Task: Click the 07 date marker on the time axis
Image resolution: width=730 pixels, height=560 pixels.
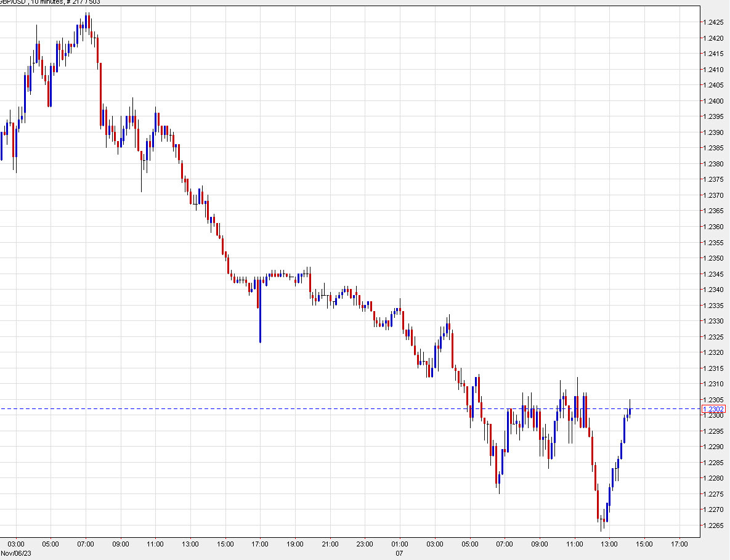Action: coord(398,553)
